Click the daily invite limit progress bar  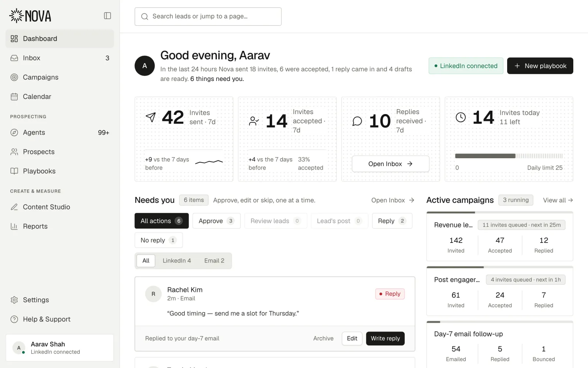pos(509,156)
